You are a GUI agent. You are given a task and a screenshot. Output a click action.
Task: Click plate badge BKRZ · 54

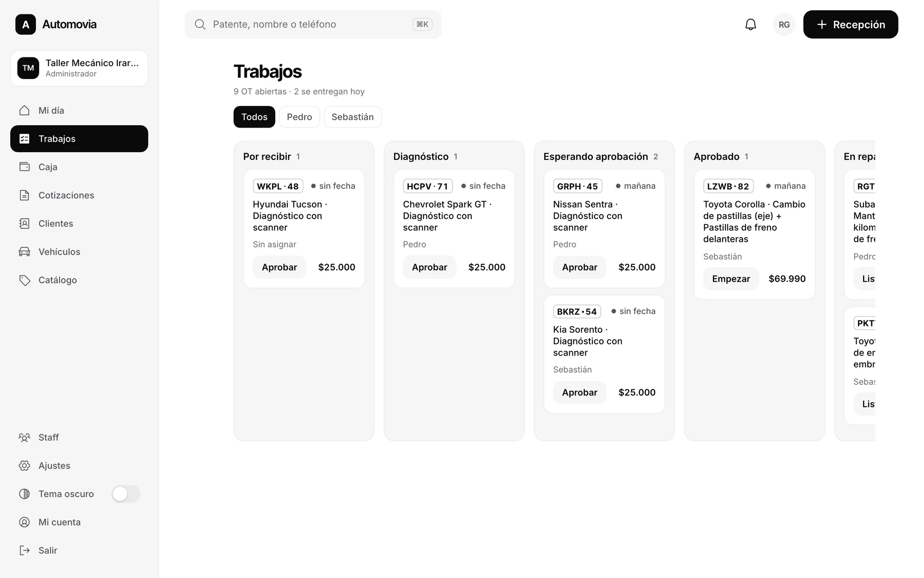pos(577,312)
